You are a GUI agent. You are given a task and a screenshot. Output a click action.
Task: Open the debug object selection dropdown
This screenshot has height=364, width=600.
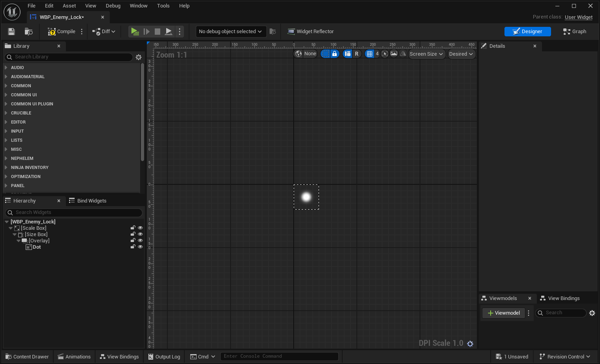point(231,32)
